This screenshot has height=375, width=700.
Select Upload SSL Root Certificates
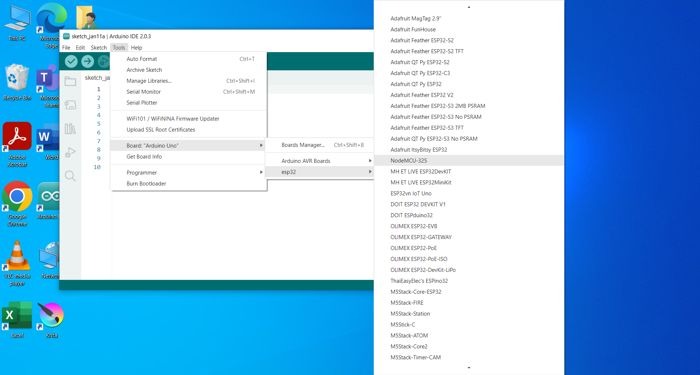(189, 129)
